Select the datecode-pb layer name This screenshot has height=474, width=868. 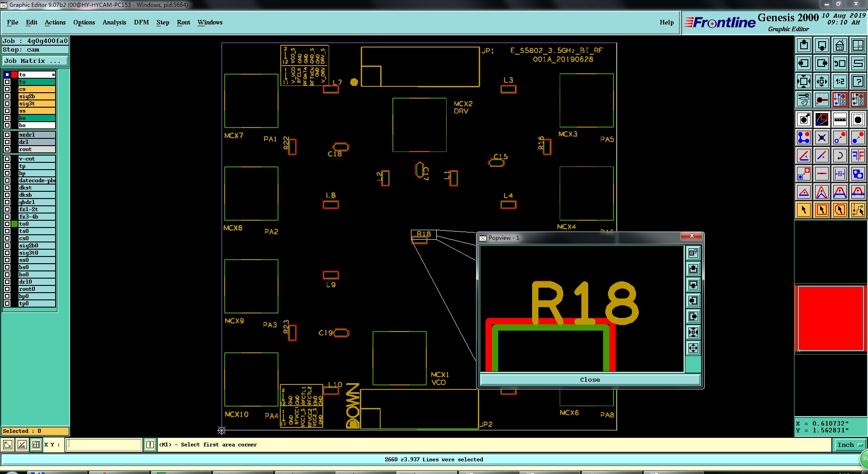(x=37, y=180)
